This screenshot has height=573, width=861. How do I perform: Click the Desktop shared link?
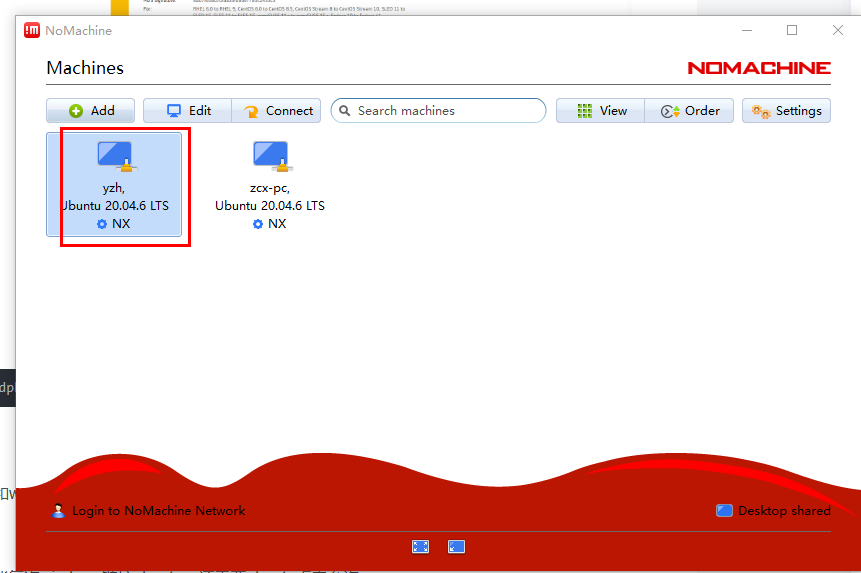point(784,511)
